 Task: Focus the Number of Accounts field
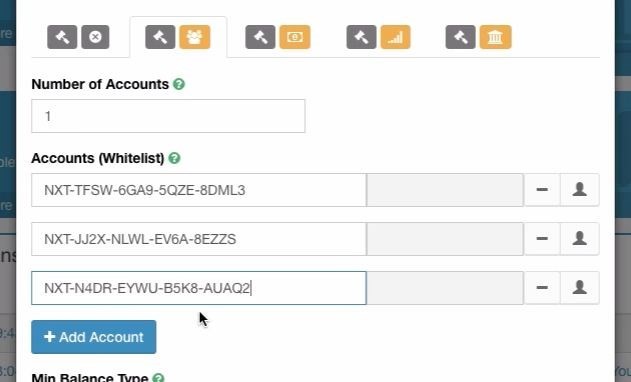[168, 116]
